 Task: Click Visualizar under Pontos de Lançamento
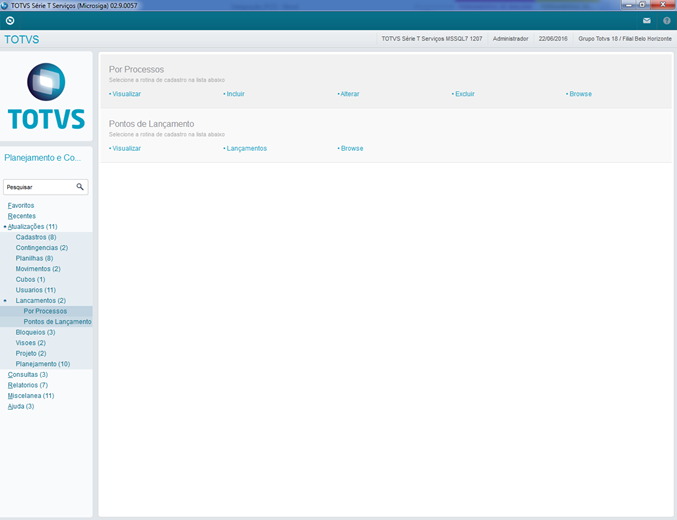[127, 149]
